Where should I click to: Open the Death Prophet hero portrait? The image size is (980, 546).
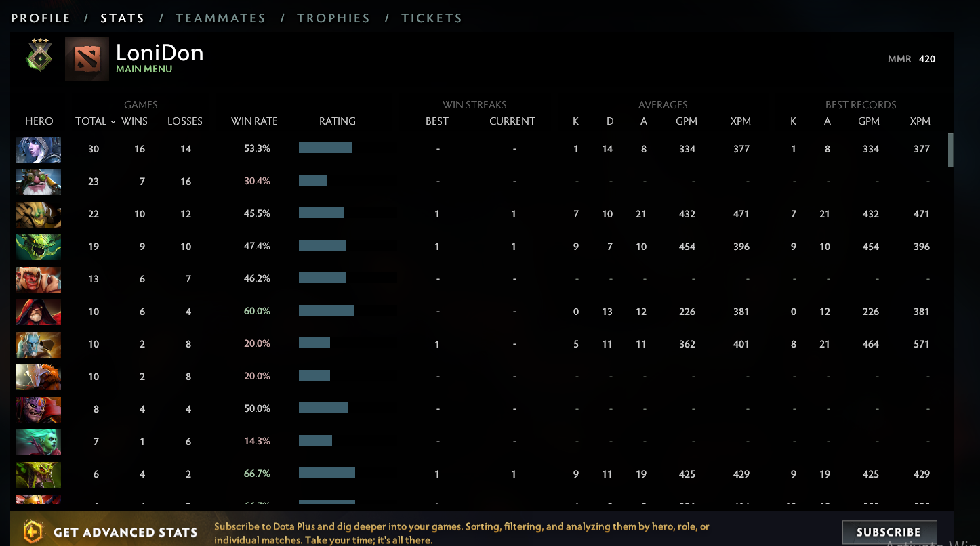pyautogui.click(x=39, y=441)
